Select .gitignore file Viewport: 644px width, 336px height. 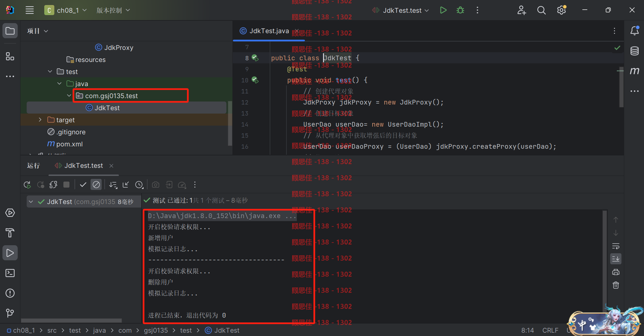(66, 132)
